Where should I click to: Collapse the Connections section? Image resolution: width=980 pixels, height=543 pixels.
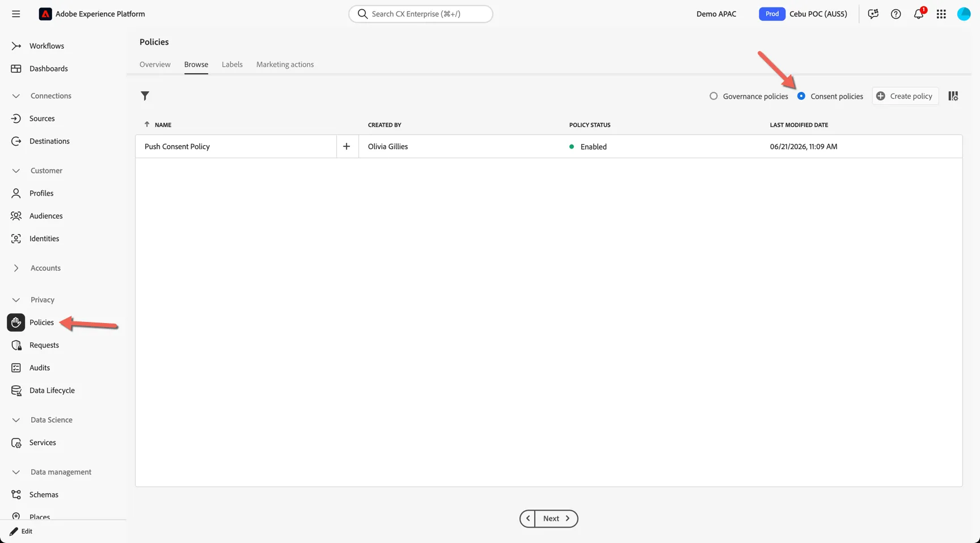[x=16, y=96]
